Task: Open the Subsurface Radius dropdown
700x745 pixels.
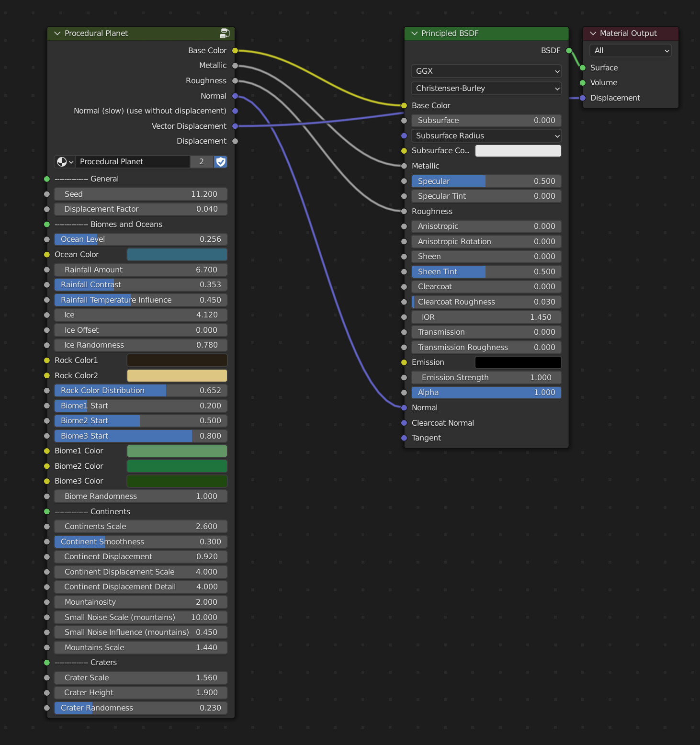Action: pyautogui.click(x=486, y=135)
